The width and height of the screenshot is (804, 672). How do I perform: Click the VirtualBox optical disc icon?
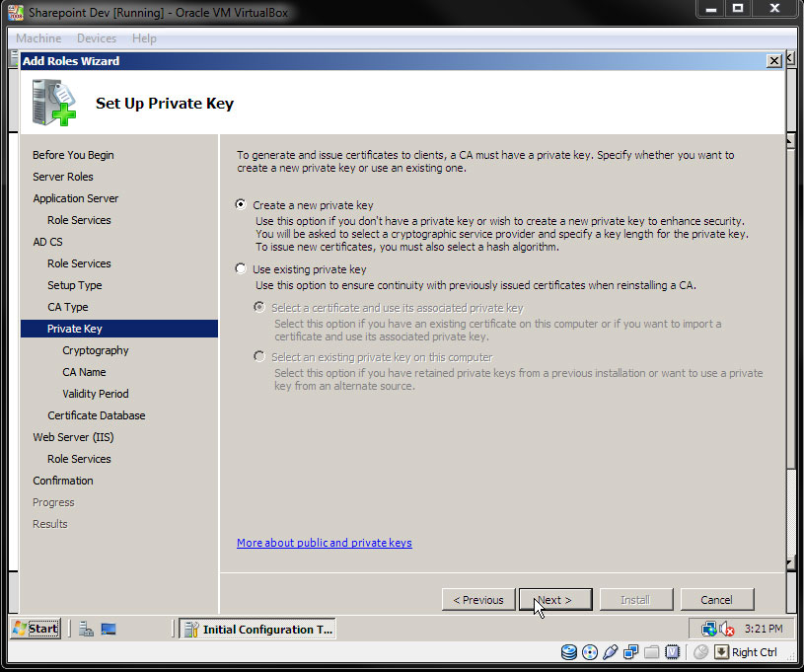tap(590, 652)
